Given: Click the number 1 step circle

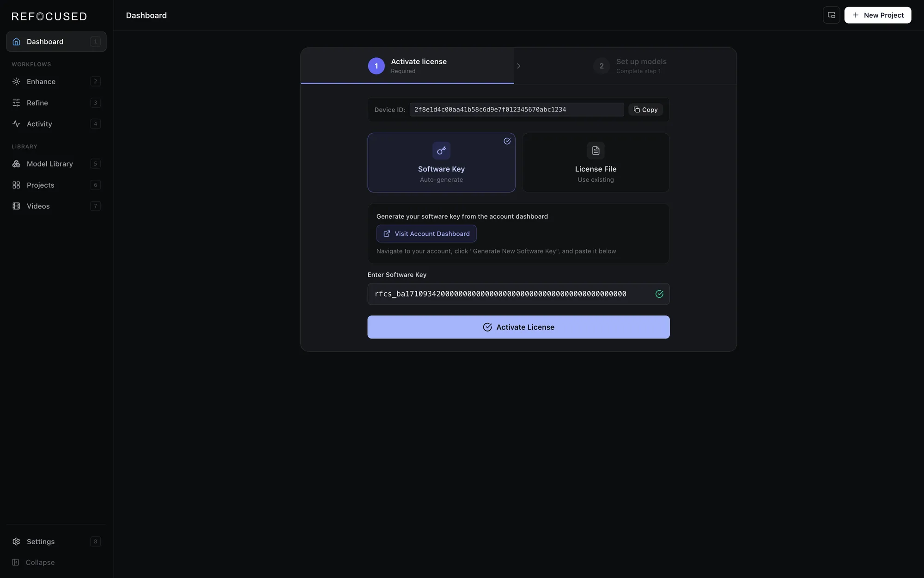Looking at the screenshot, I should (376, 66).
